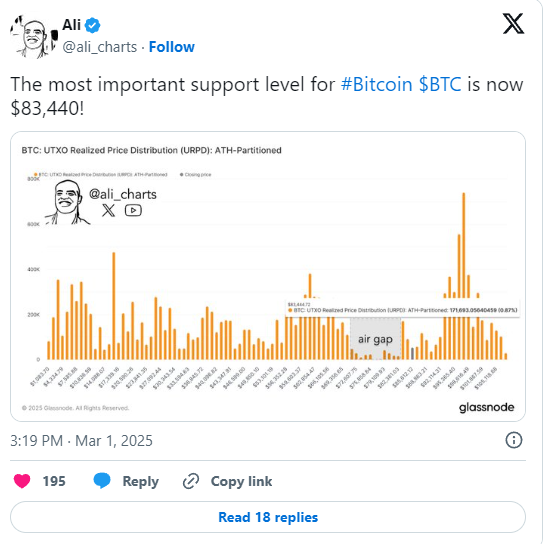543x544 pixels.
Task: Click the chain-link copy icon
Action: [x=191, y=481]
